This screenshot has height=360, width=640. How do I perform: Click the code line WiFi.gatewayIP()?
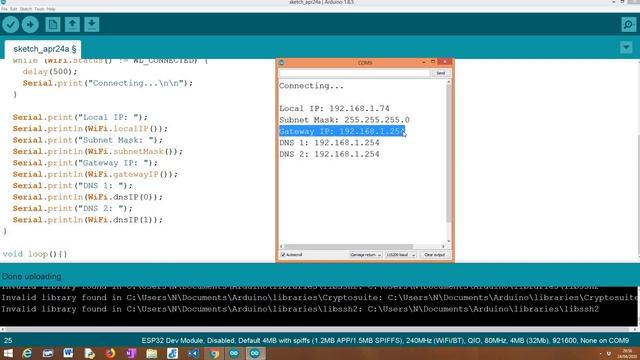click(95, 174)
